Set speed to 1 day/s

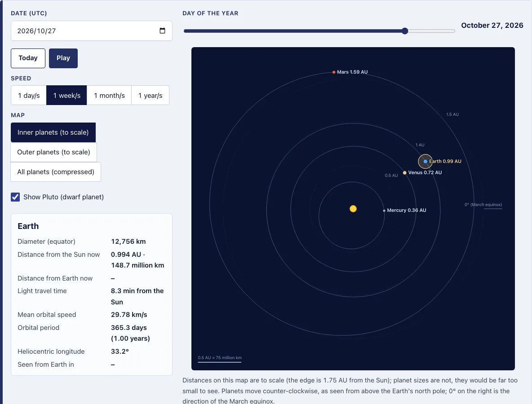click(29, 96)
